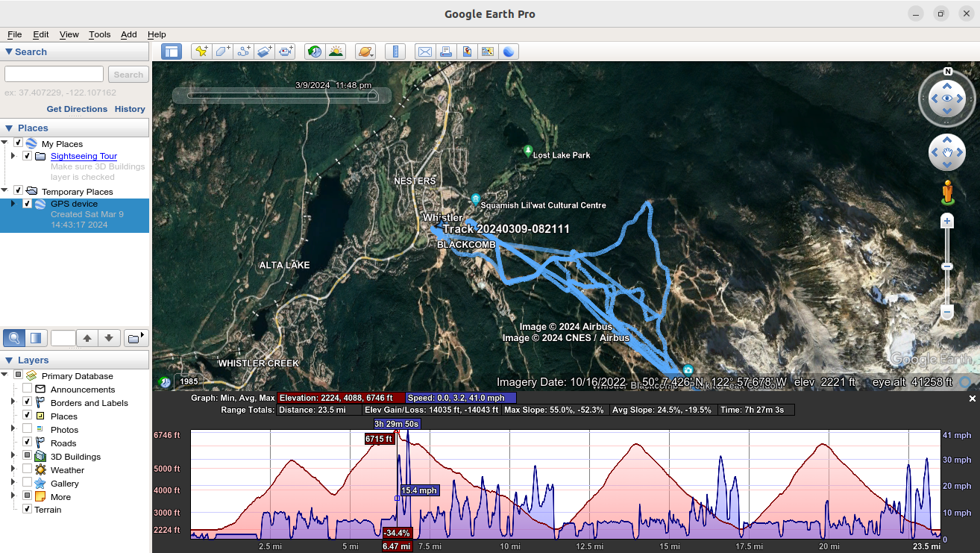Expand the 3D Buildings layer
Screen dimensions: 980x553
click(x=13, y=456)
